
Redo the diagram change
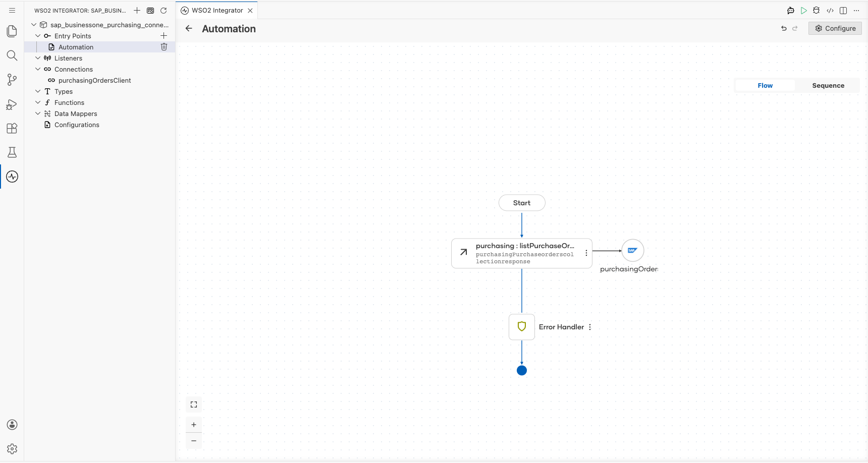point(795,29)
